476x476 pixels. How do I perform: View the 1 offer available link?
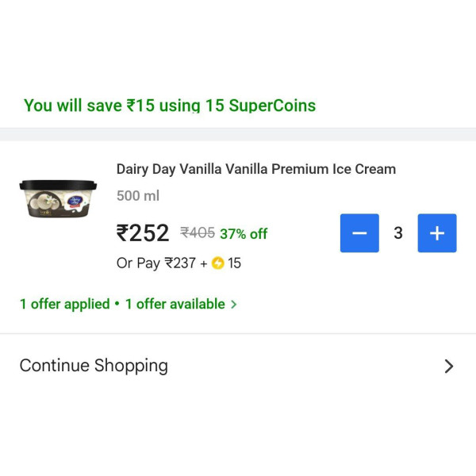click(x=175, y=304)
